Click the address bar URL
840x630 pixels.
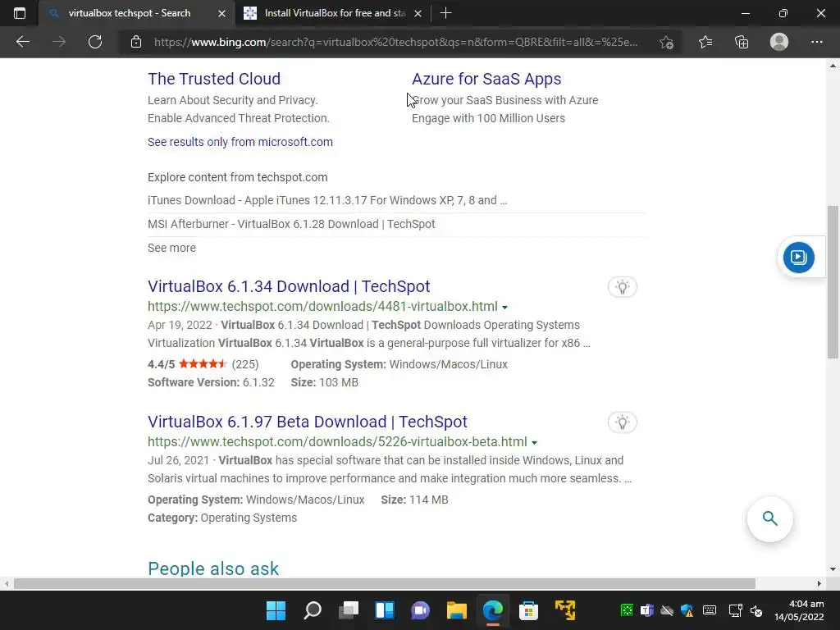[x=395, y=42]
